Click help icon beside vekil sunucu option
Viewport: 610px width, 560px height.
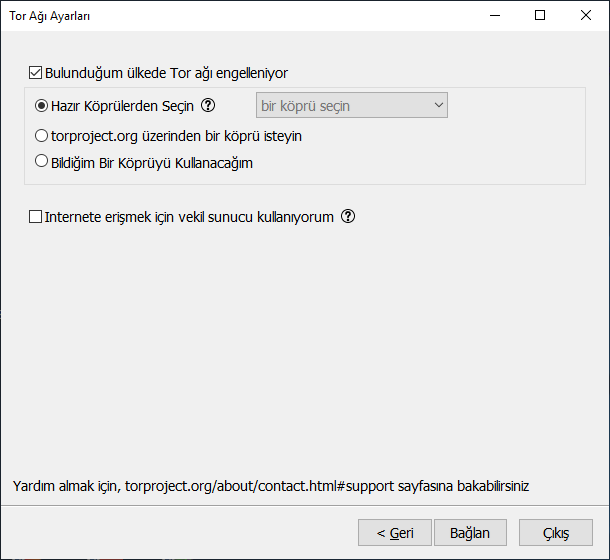coord(348,216)
